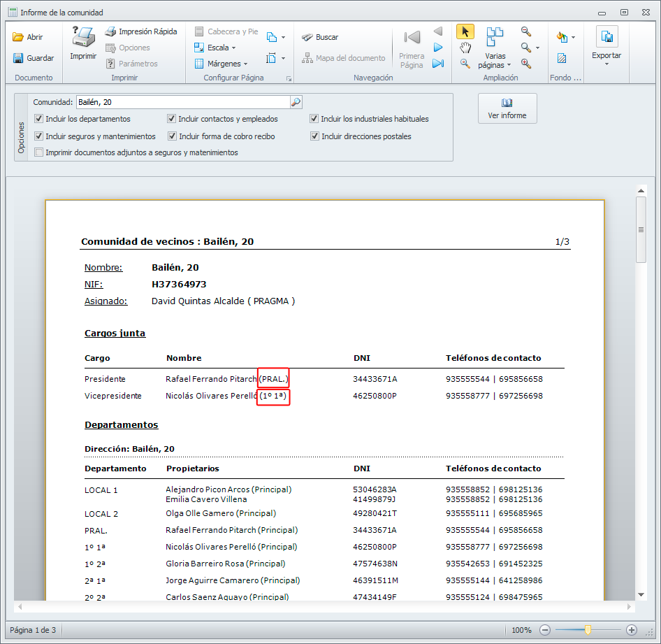Select the arrow pointer tool

coord(465,31)
